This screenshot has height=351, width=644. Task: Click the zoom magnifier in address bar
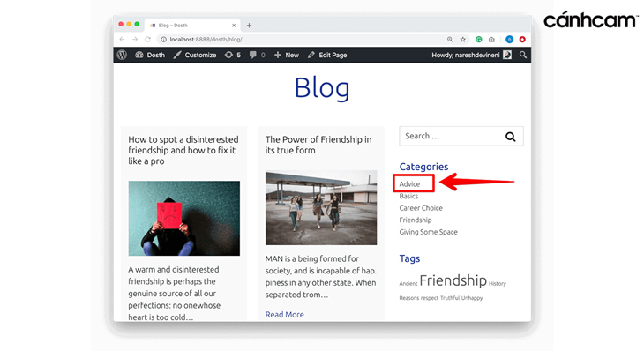[x=450, y=40]
